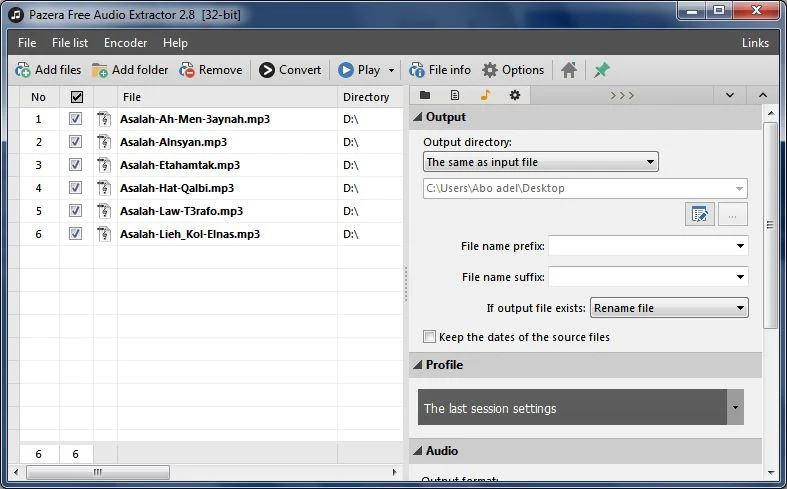Select Asalah-Alnsyan.mp3 file name
This screenshot has width=787, height=489.
click(173, 142)
